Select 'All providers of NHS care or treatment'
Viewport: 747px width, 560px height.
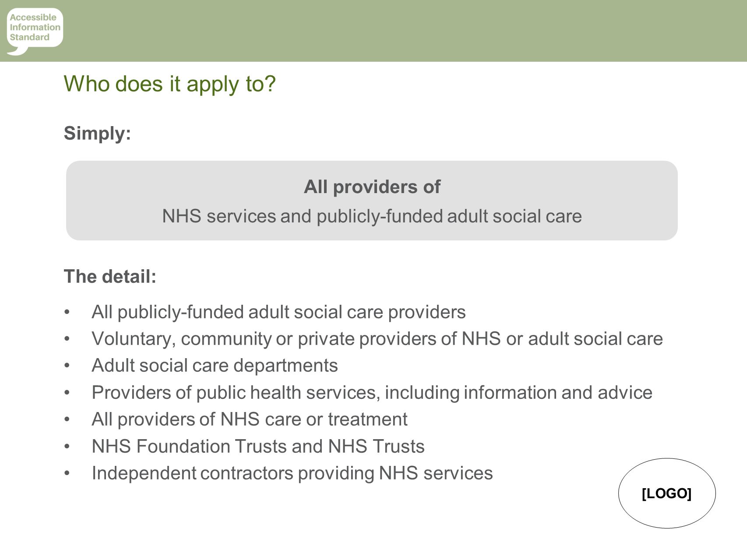click(250, 419)
